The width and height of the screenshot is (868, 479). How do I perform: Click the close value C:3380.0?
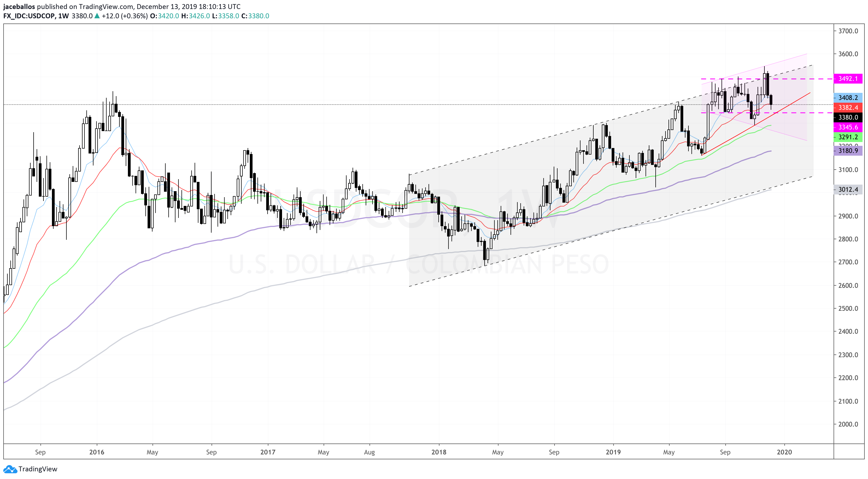[255, 16]
